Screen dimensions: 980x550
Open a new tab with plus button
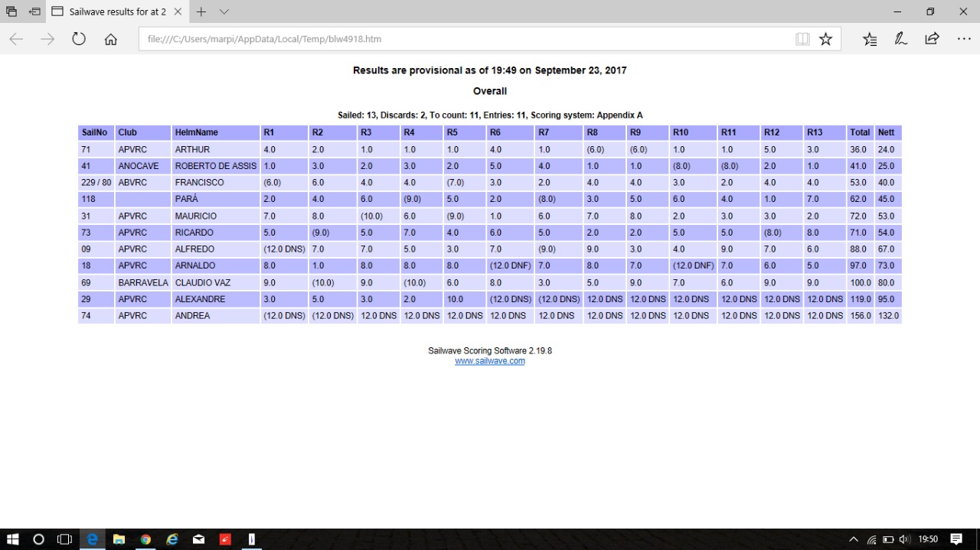point(201,11)
